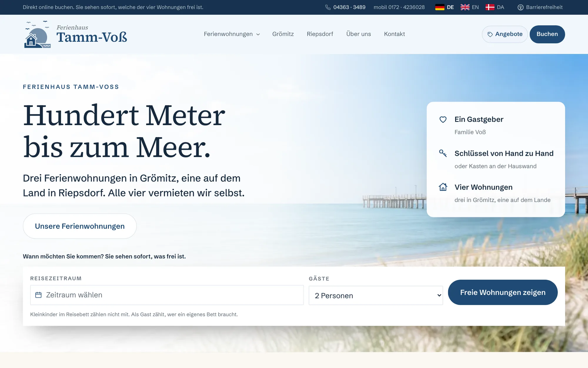Click the REISEZEITRAUM label

point(56,278)
